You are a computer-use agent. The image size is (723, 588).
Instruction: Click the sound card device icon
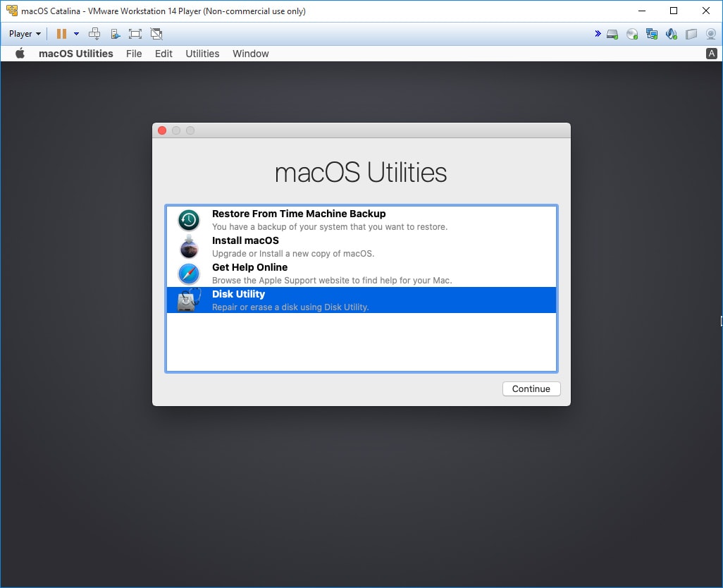click(671, 33)
